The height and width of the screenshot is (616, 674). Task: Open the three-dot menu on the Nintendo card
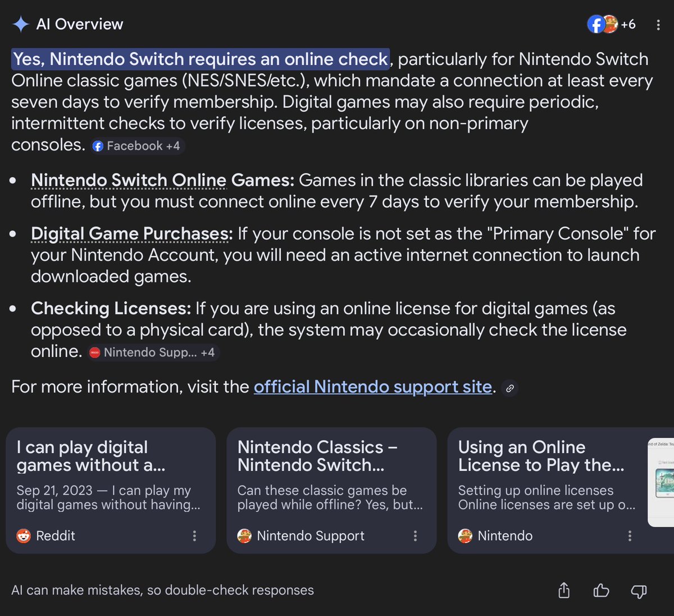(x=630, y=536)
